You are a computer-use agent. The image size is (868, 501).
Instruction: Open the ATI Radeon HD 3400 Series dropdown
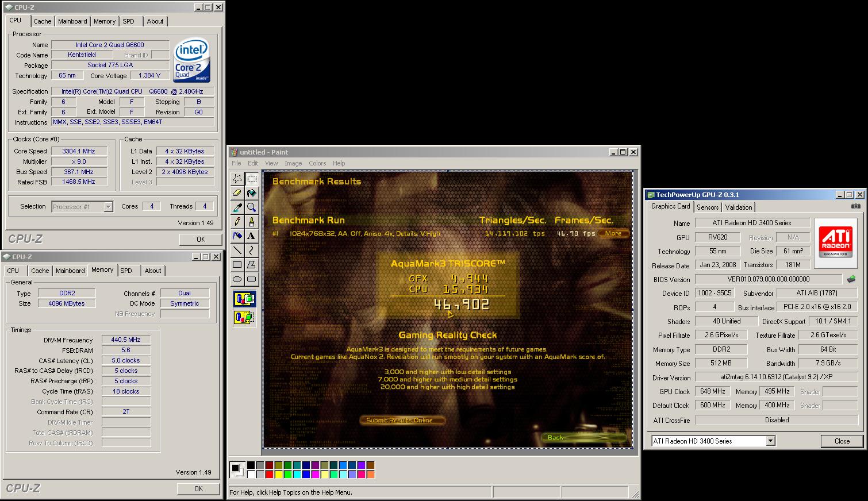771,441
